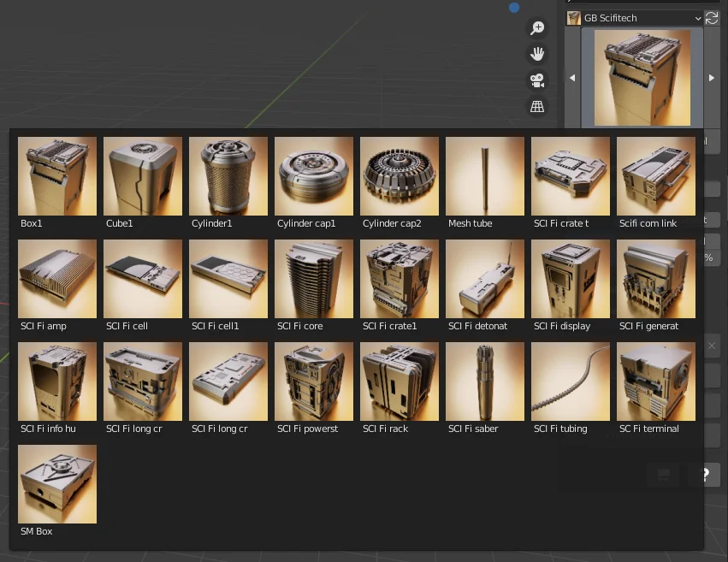Image resolution: width=728 pixels, height=562 pixels.
Task: Show the previous asset preview arrow
Action: point(572,78)
